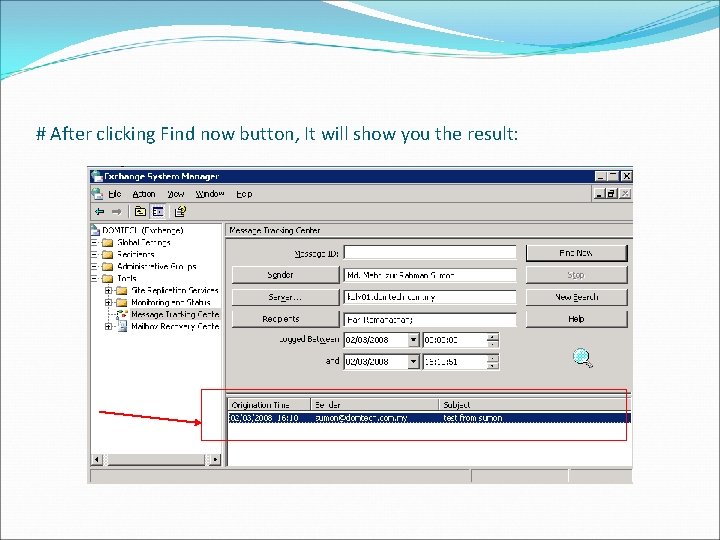Select the Message Tracking Center tree item
The image size is (720, 540).
(x=175, y=314)
